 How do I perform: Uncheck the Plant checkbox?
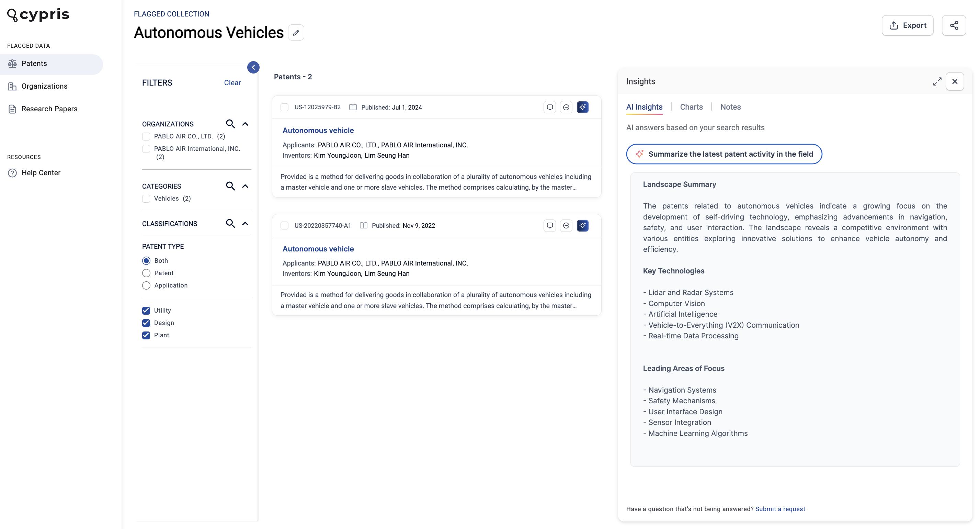pyautogui.click(x=146, y=335)
